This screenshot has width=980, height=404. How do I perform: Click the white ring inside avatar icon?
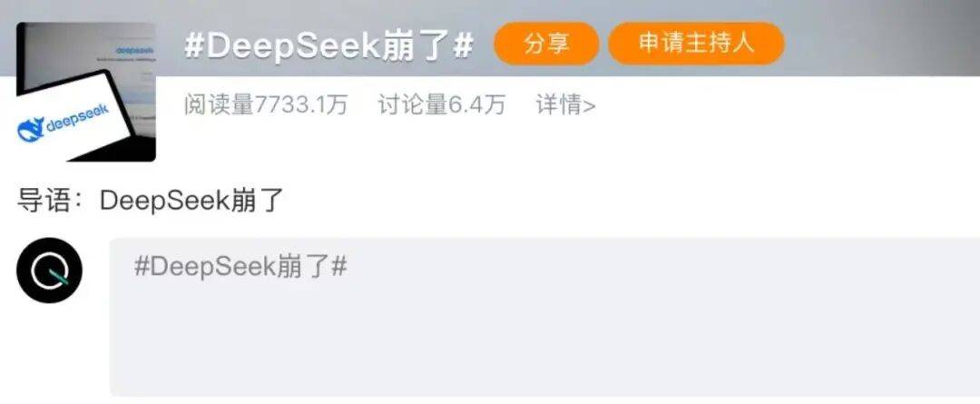pos(49,271)
